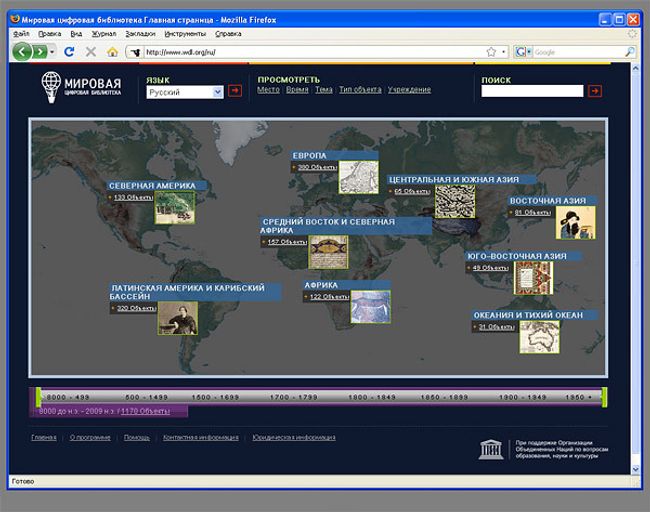Go to the Firefox home page icon
650x512 pixels.
tap(112, 52)
